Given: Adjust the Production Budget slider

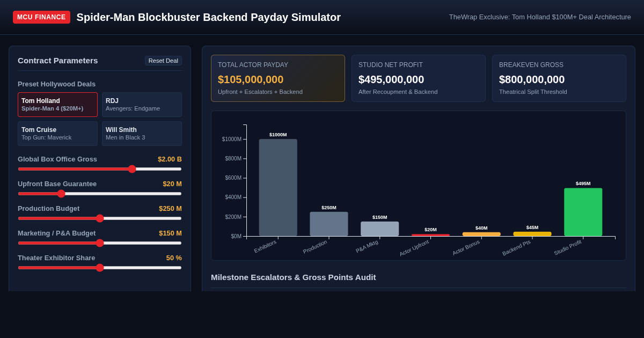Looking at the screenshot, I should (100, 218).
